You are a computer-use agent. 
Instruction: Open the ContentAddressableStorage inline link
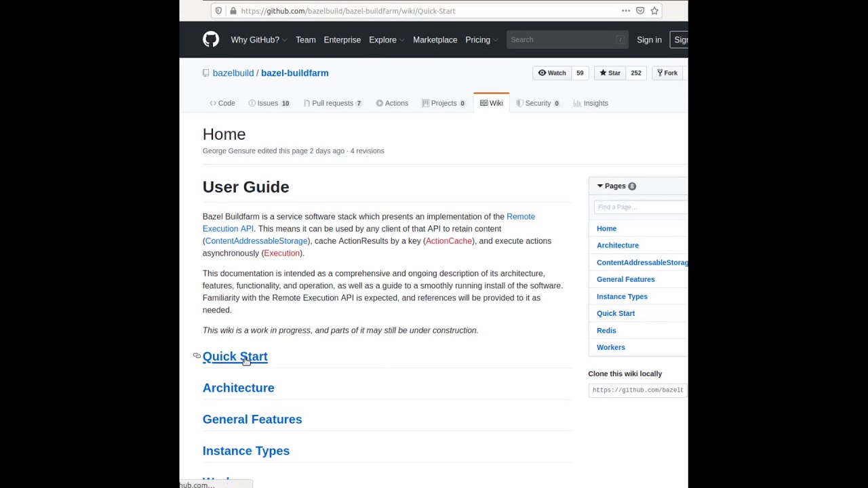click(x=256, y=241)
